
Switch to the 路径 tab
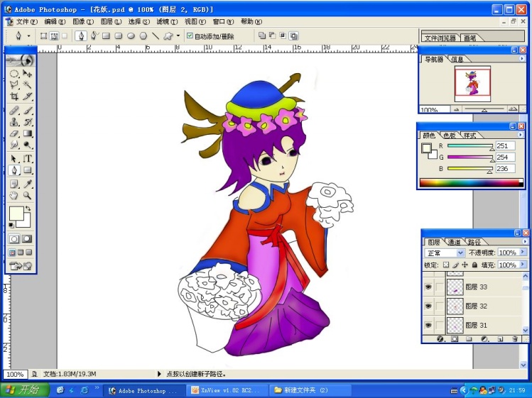click(474, 242)
